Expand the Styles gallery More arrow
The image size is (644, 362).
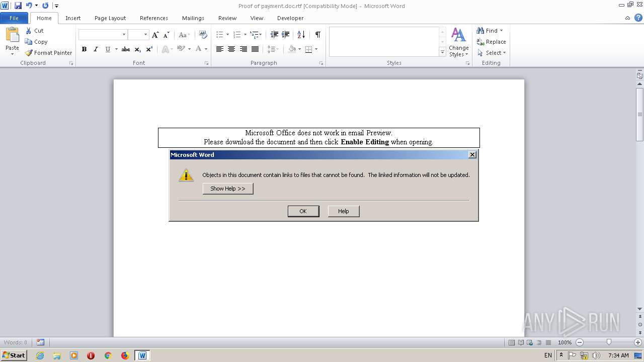(x=442, y=52)
